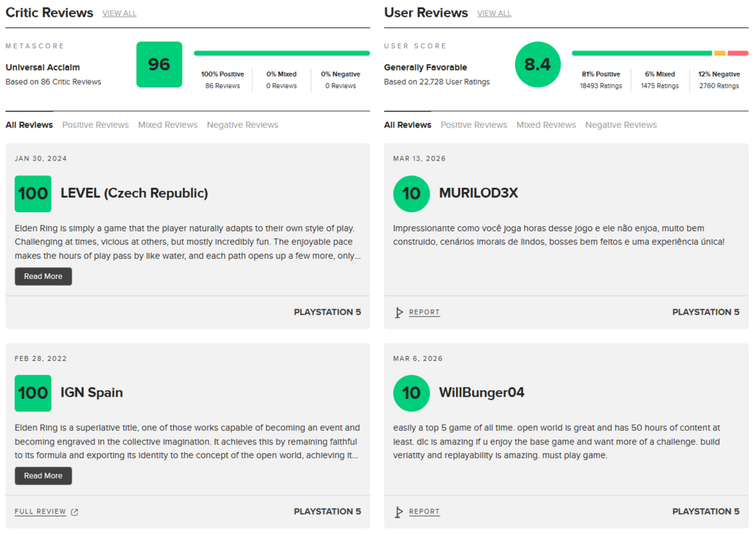Screen dimensions: 756x534
Task: Click the report flag icon on WillBunger04 review
Action: 399,512
